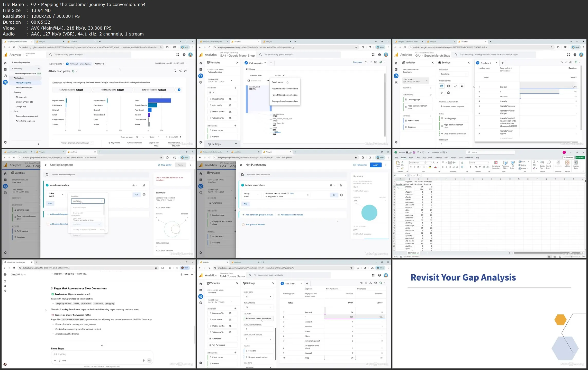Open the Technique Free form dropdown

coord(454,74)
